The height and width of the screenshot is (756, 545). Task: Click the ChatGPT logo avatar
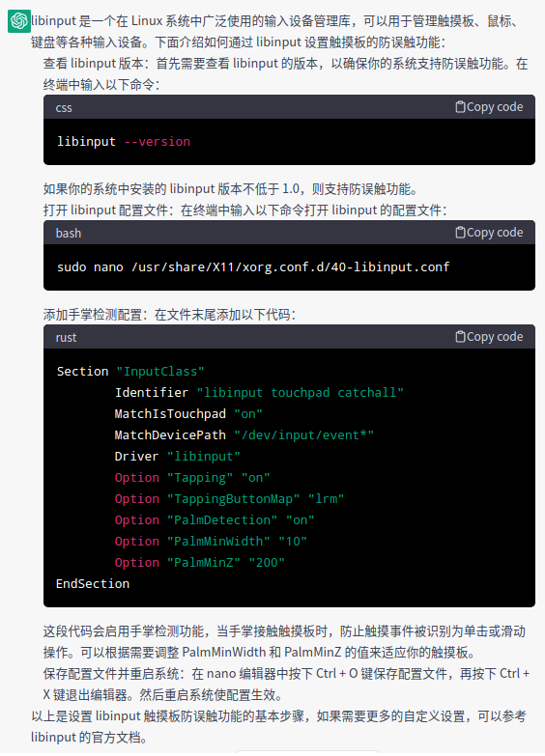pos(18,21)
